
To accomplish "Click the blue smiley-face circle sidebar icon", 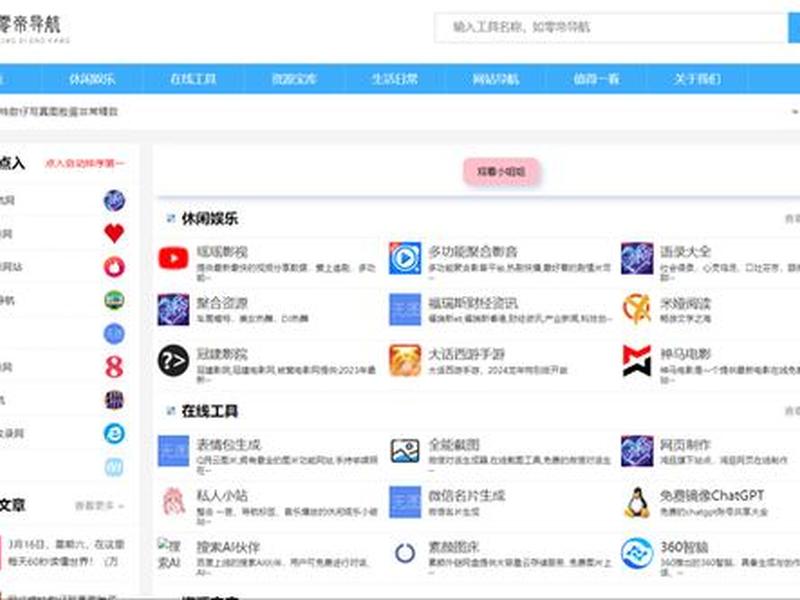I will (114, 434).
